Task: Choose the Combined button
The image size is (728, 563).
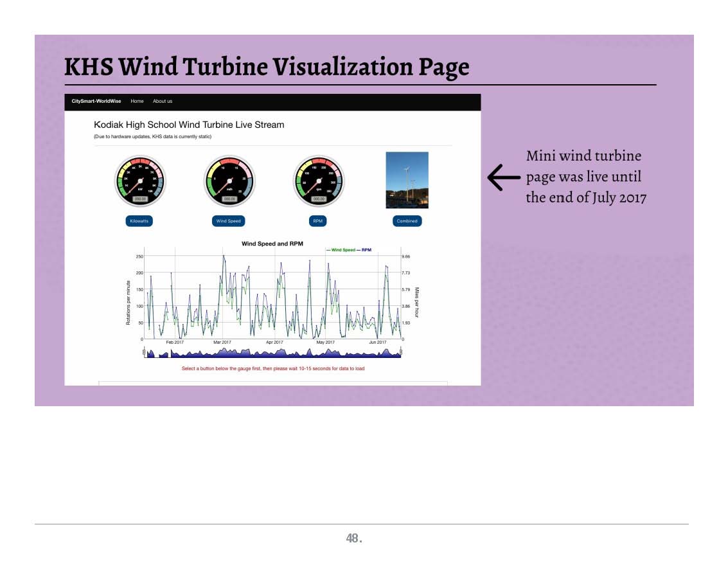Action: [x=407, y=221]
